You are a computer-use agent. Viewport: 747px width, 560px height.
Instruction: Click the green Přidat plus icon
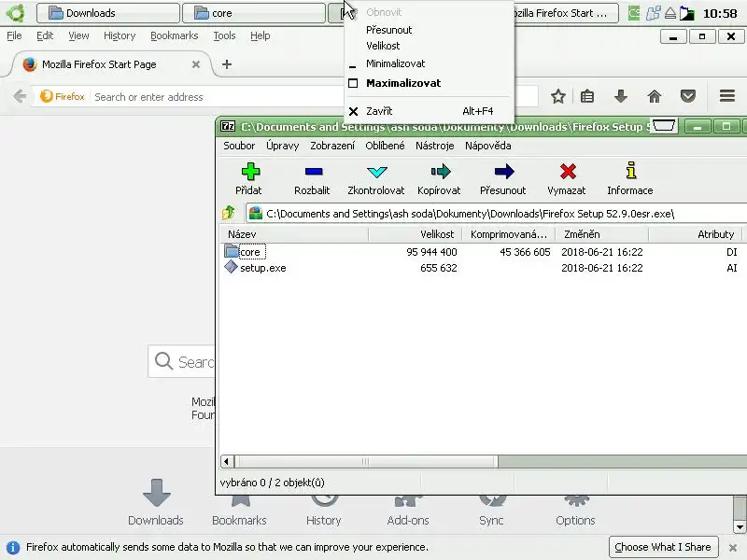click(250, 172)
